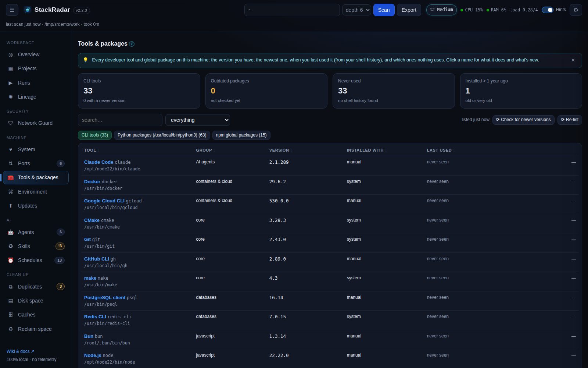Click the Environment command icon in the sidebar
The width and height of the screenshot is (588, 368).
[11, 192]
